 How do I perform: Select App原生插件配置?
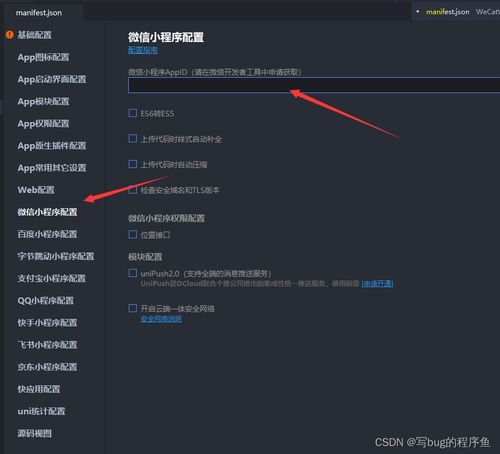(x=52, y=146)
